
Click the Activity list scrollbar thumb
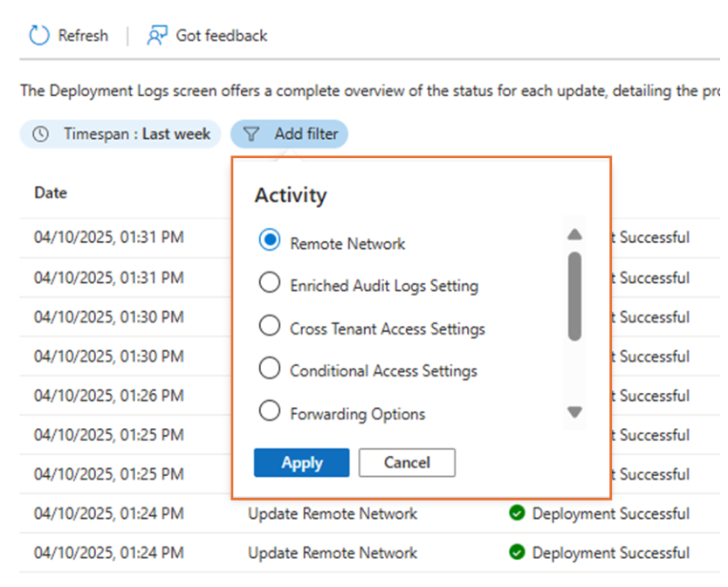(x=574, y=296)
